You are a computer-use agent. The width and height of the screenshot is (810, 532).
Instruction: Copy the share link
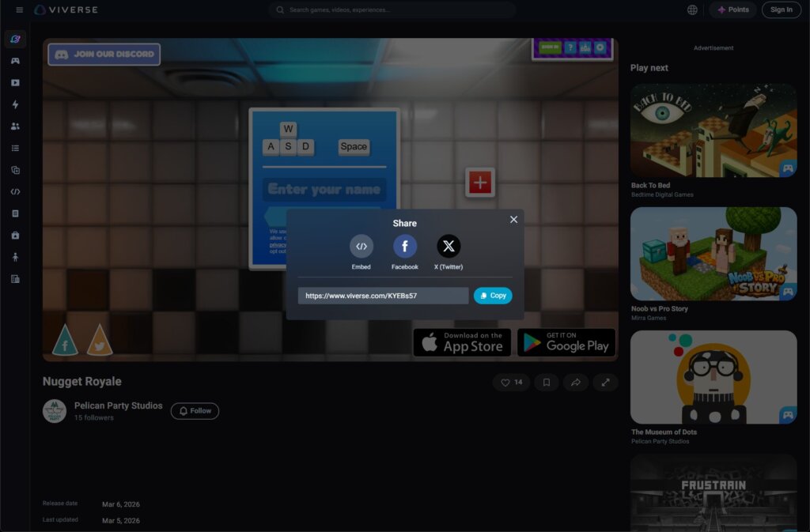point(493,296)
